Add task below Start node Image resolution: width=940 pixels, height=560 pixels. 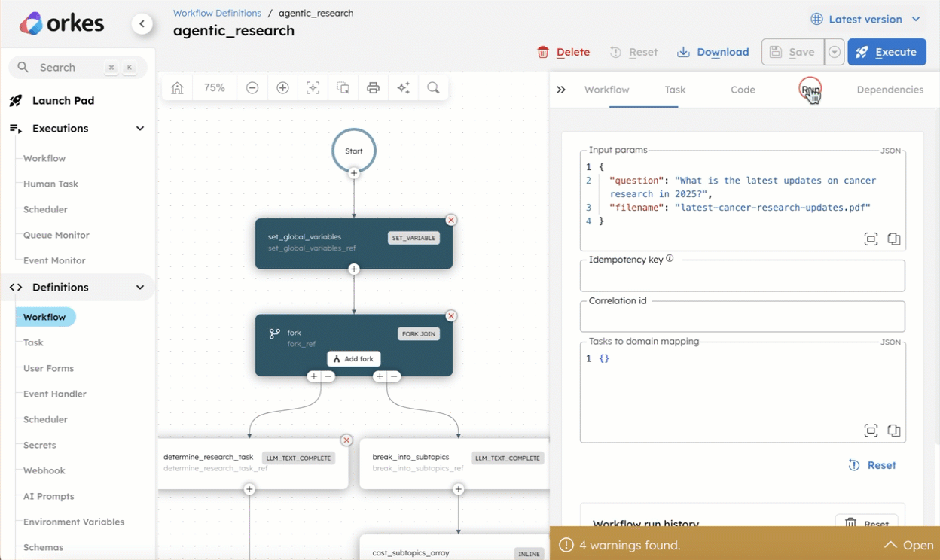click(354, 173)
